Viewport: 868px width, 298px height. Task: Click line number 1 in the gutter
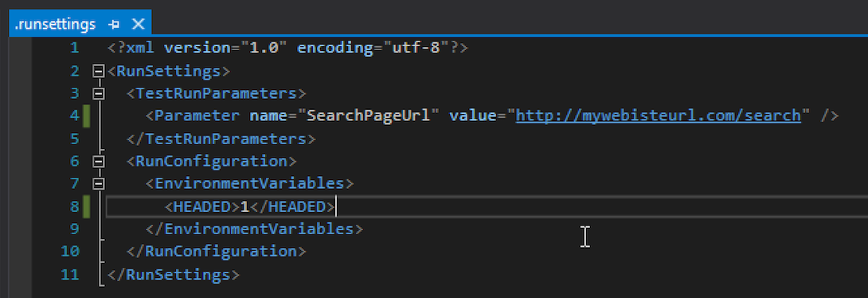pyautogui.click(x=75, y=48)
